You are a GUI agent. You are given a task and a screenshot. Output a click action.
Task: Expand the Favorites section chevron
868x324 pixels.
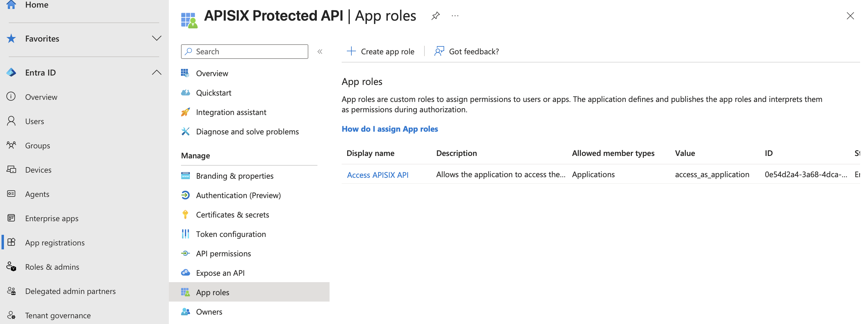click(156, 39)
